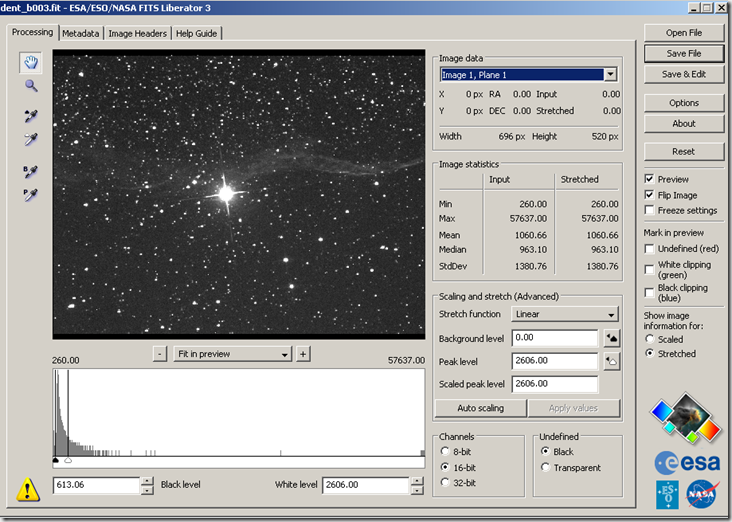Click the NASA logo

(x=702, y=494)
